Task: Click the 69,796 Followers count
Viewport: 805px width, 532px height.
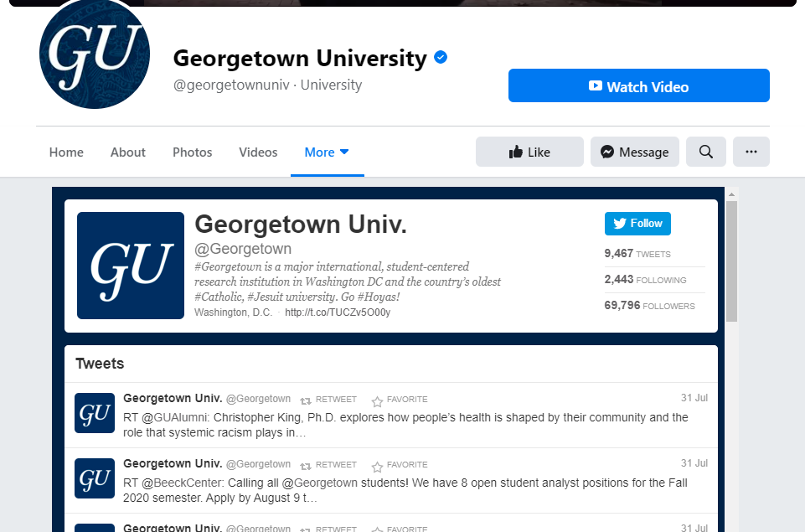Action: 649,306
